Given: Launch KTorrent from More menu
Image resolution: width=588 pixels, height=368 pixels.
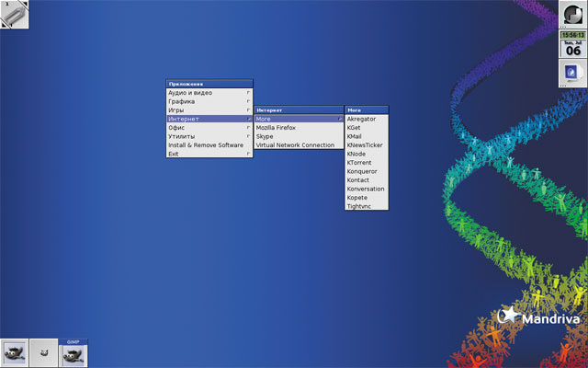Looking at the screenshot, I should tap(367, 163).
